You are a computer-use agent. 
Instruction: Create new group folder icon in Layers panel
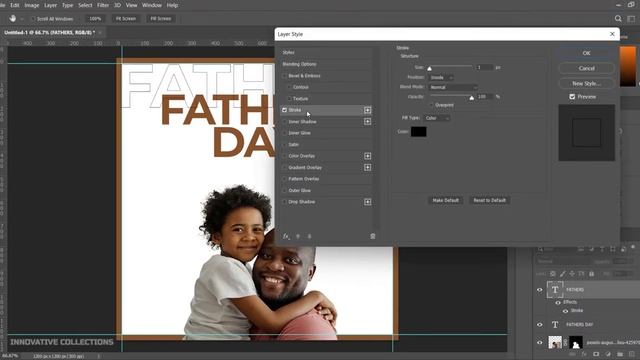[x=620, y=354]
